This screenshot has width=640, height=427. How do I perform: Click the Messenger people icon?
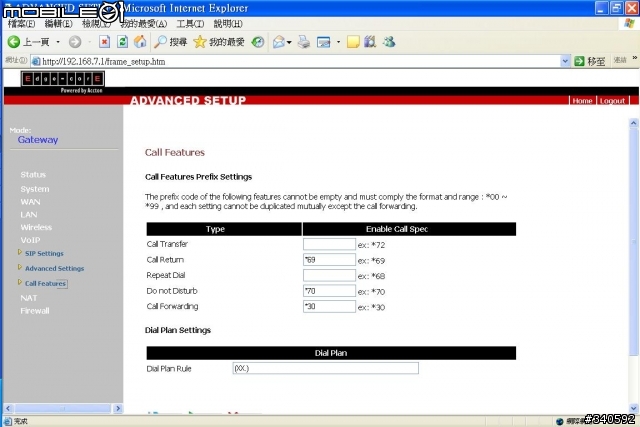click(x=389, y=42)
